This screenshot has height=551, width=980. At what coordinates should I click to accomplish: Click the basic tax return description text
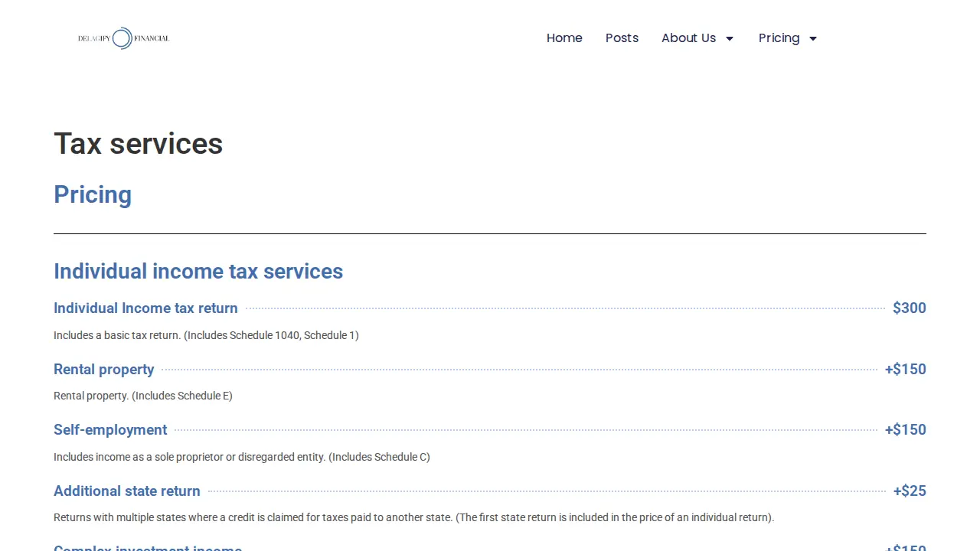click(206, 335)
